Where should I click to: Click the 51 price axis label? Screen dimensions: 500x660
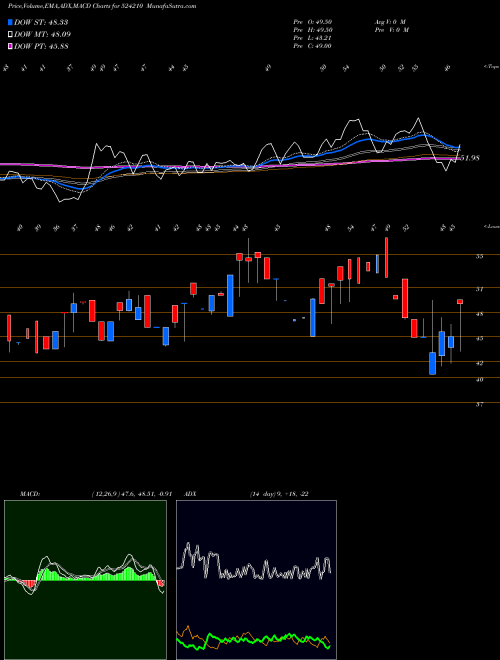(479, 289)
